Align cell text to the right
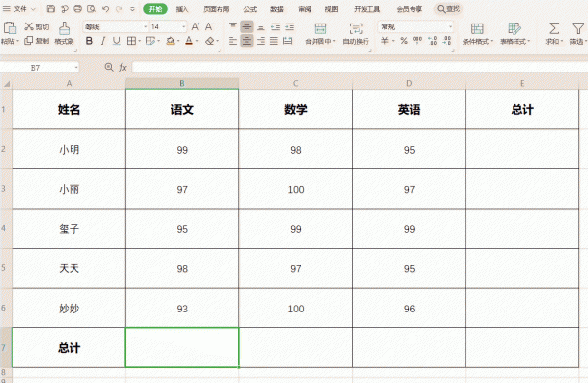The width and height of the screenshot is (588, 383). pos(261,41)
